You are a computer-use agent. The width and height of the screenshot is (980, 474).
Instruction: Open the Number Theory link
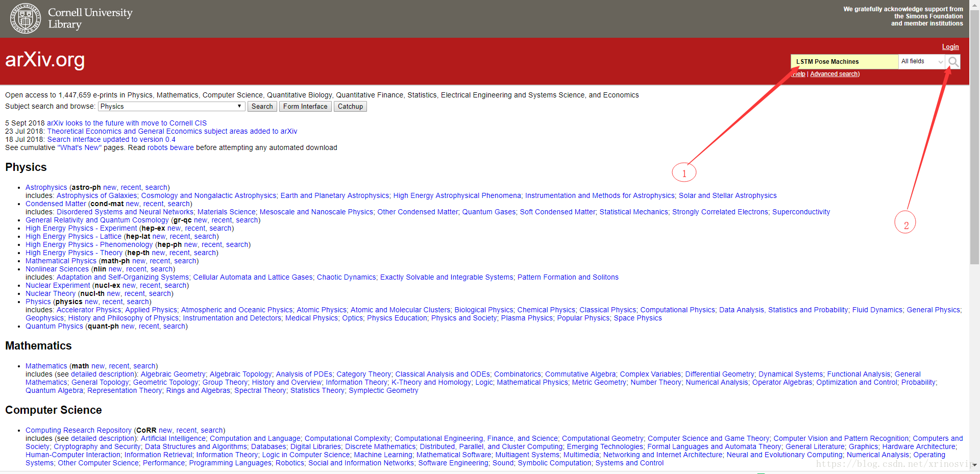coord(656,382)
